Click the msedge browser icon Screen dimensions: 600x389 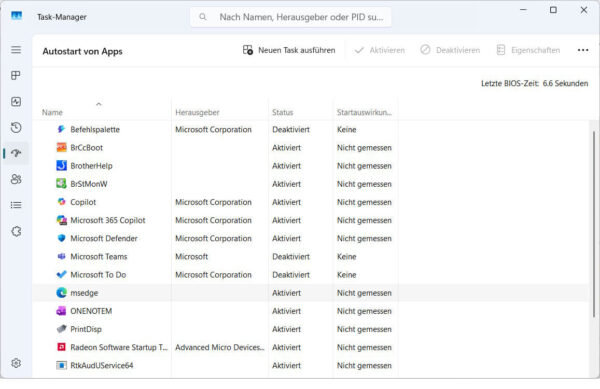pos(61,293)
